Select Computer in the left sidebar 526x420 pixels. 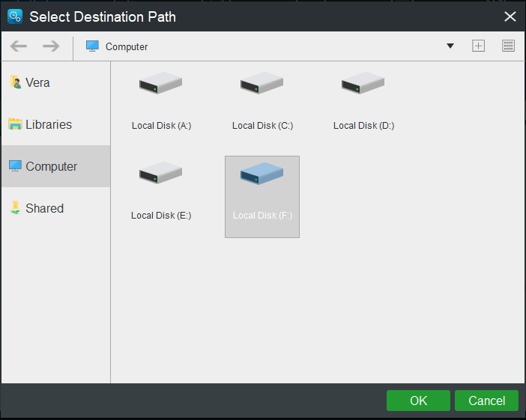(x=51, y=166)
